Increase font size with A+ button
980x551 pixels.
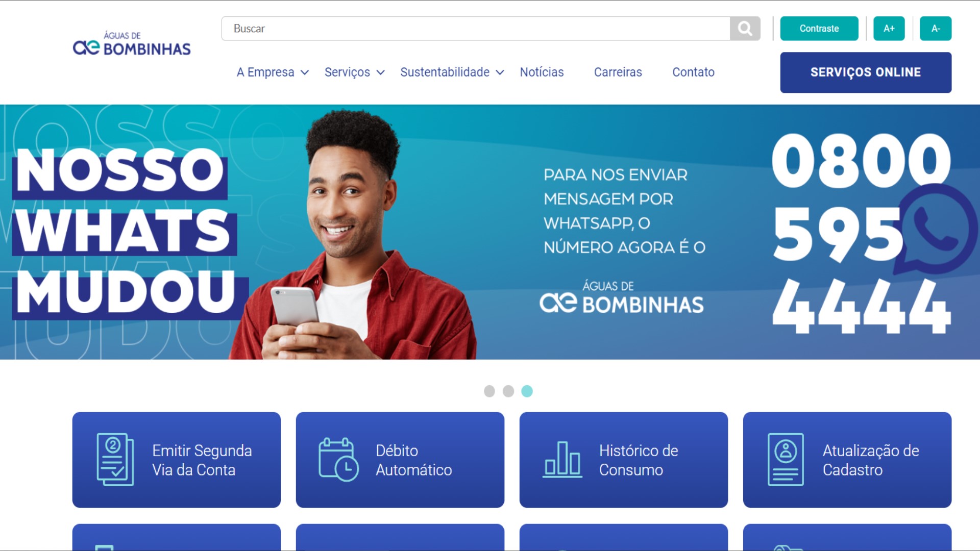889,29
